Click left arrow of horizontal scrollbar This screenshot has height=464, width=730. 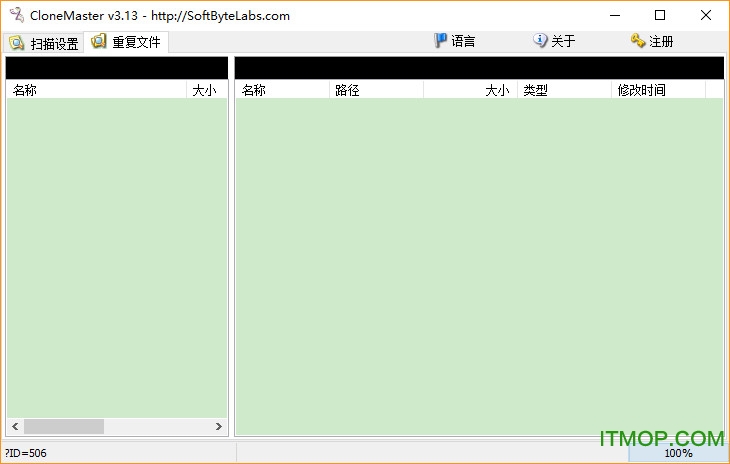click(15, 426)
